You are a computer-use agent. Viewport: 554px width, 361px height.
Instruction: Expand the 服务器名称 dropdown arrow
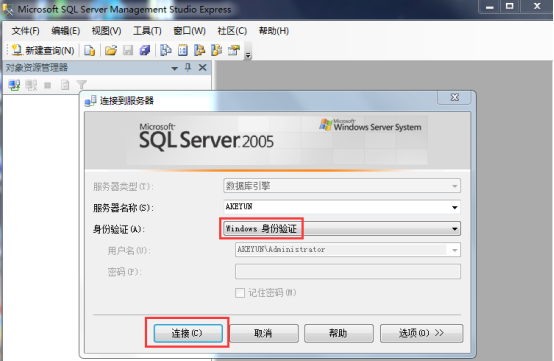click(x=455, y=207)
